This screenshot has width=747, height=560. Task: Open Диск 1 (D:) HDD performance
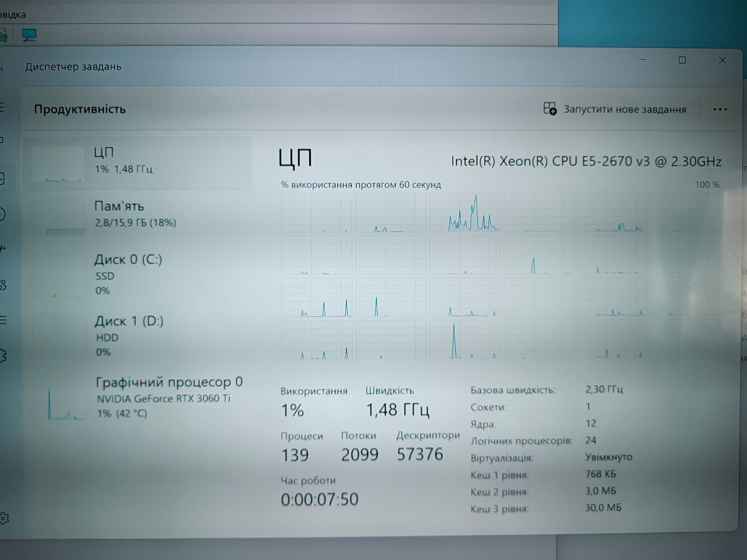point(138,336)
